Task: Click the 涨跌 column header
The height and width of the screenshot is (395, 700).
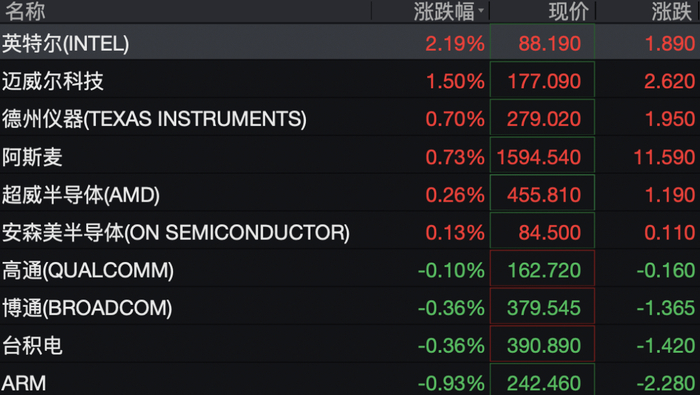Action: [x=671, y=11]
